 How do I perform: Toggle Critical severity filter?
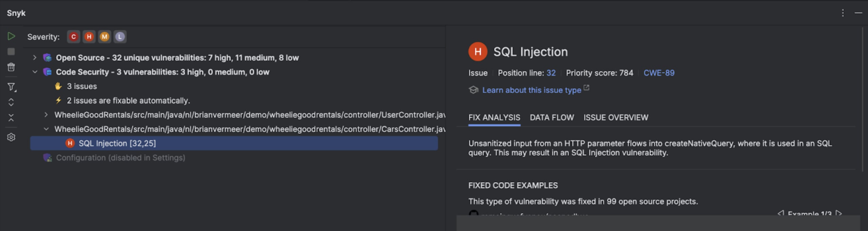[74, 37]
